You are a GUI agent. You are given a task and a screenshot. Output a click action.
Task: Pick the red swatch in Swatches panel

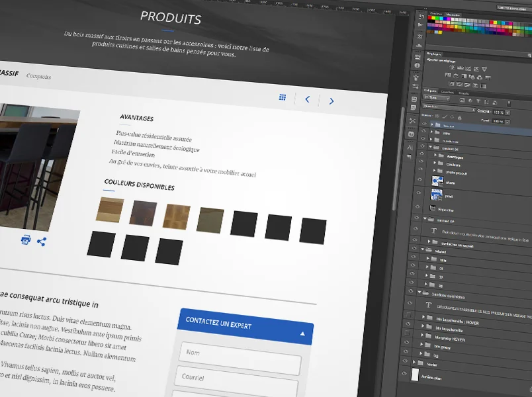tap(429, 18)
